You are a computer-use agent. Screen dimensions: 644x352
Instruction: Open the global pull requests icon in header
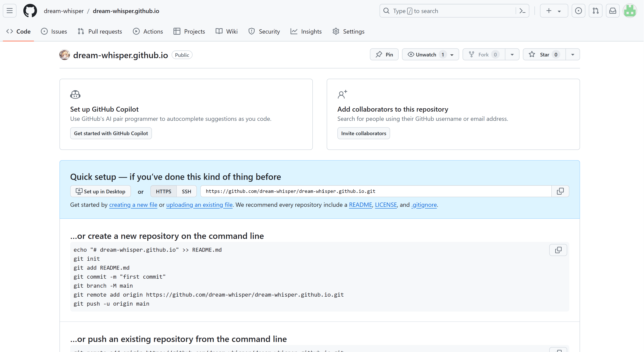coord(595,11)
